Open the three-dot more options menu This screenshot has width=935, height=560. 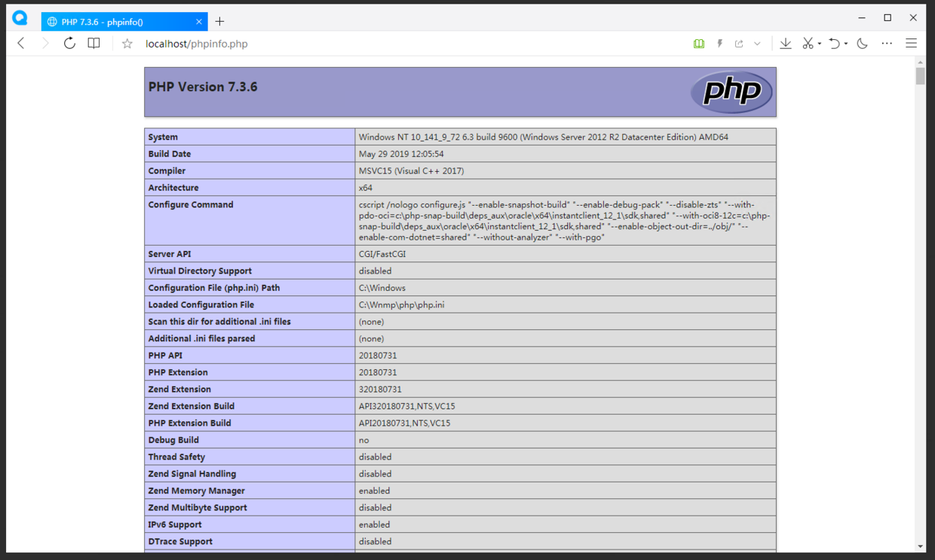(887, 44)
